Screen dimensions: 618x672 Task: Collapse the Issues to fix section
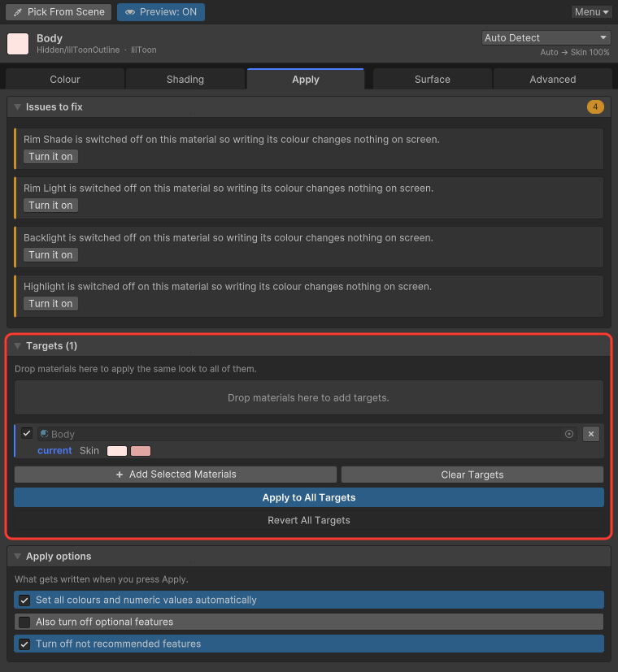(x=18, y=106)
